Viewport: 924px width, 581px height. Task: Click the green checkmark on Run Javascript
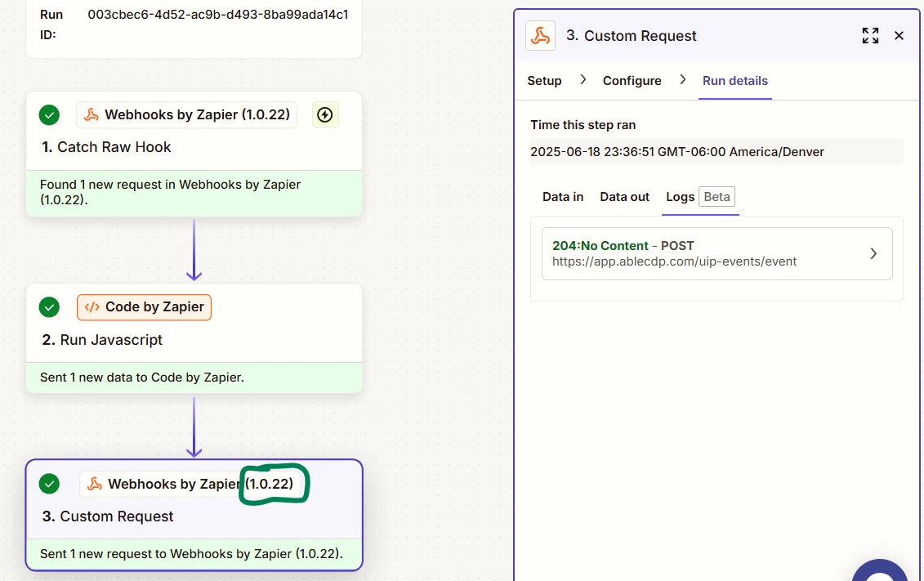tap(49, 307)
